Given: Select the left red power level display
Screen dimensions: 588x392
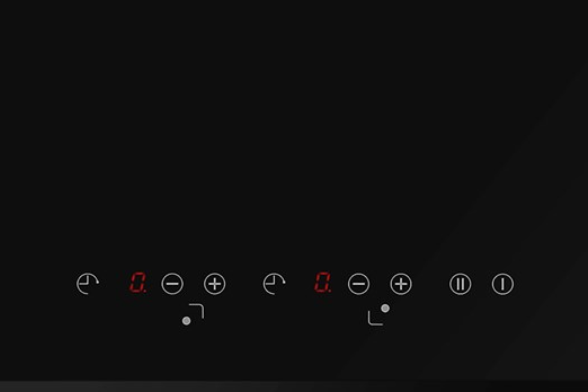Looking at the screenshot, I should pos(138,283).
